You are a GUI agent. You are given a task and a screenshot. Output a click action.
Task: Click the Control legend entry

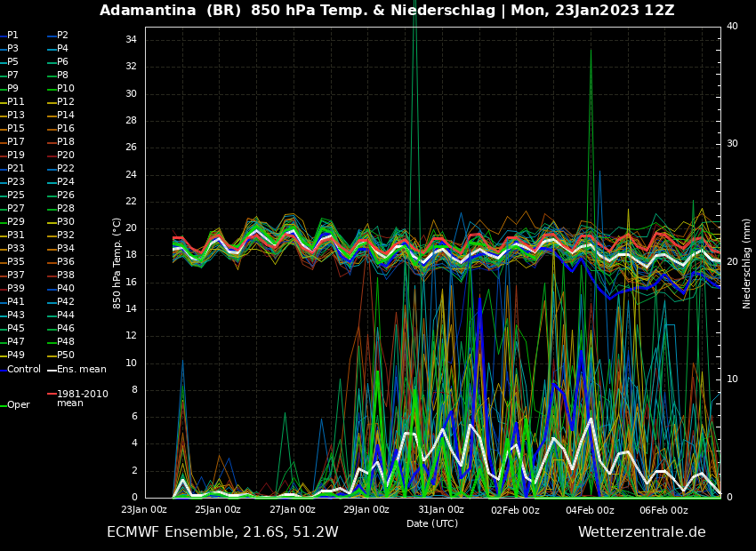click(x=24, y=369)
